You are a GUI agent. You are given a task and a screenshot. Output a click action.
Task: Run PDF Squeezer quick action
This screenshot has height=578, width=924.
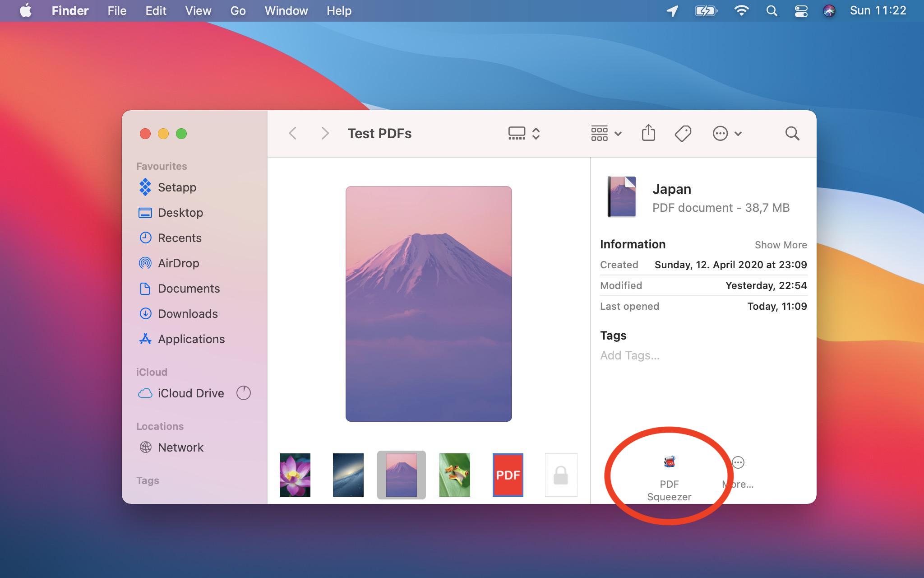tap(669, 478)
